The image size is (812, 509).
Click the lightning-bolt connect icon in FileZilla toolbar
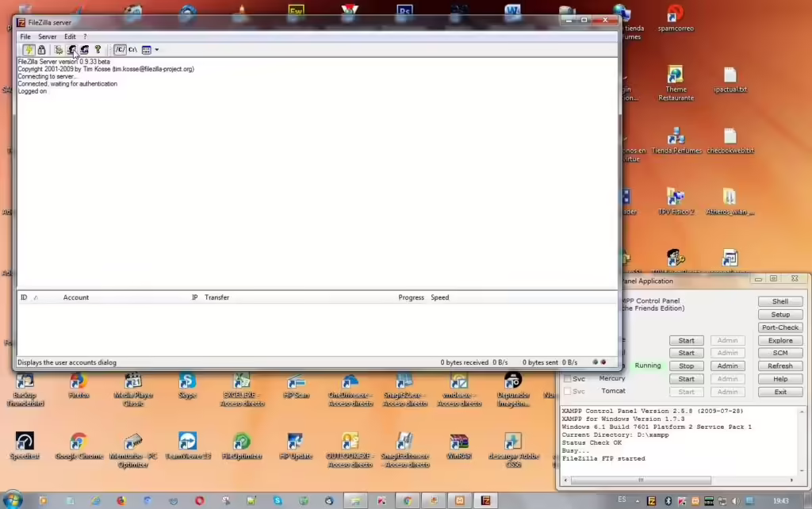tap(29, 50)
